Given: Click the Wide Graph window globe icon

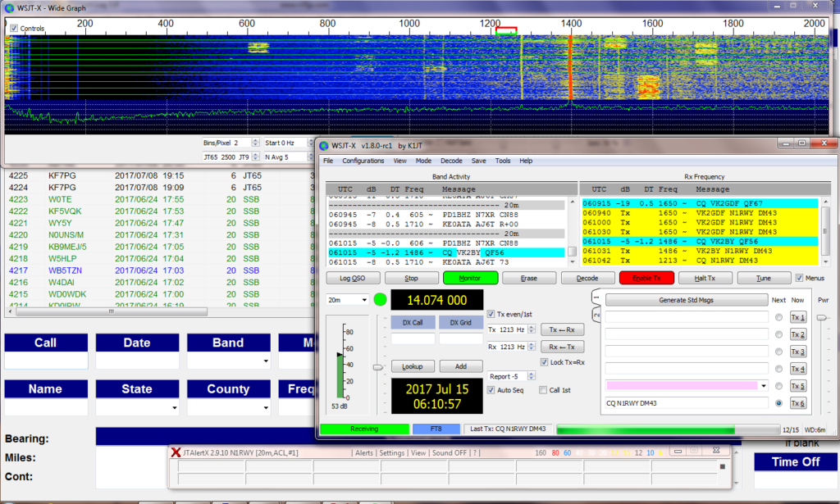Looking at the screenshot, I should point(9,8).
